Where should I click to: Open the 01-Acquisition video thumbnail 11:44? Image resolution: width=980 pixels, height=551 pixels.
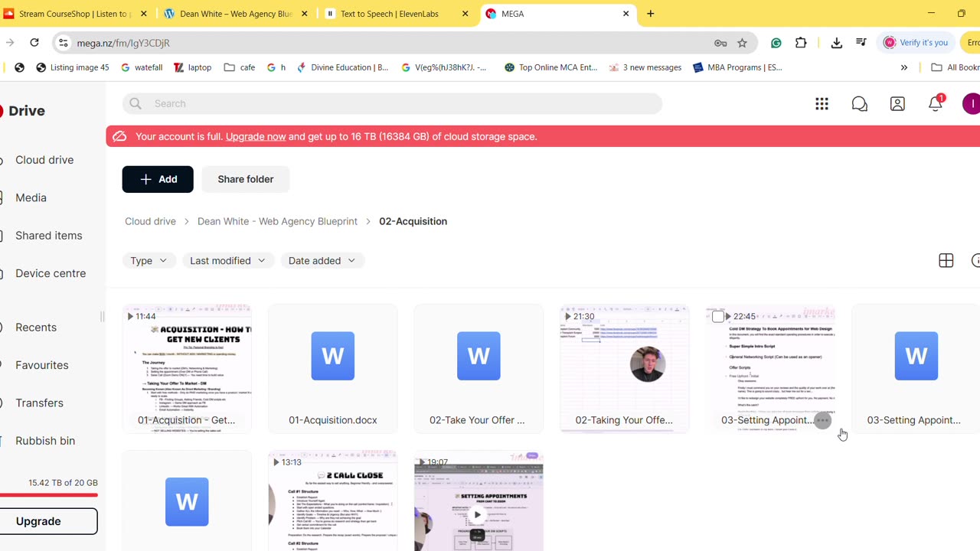(x=187, y=369)
